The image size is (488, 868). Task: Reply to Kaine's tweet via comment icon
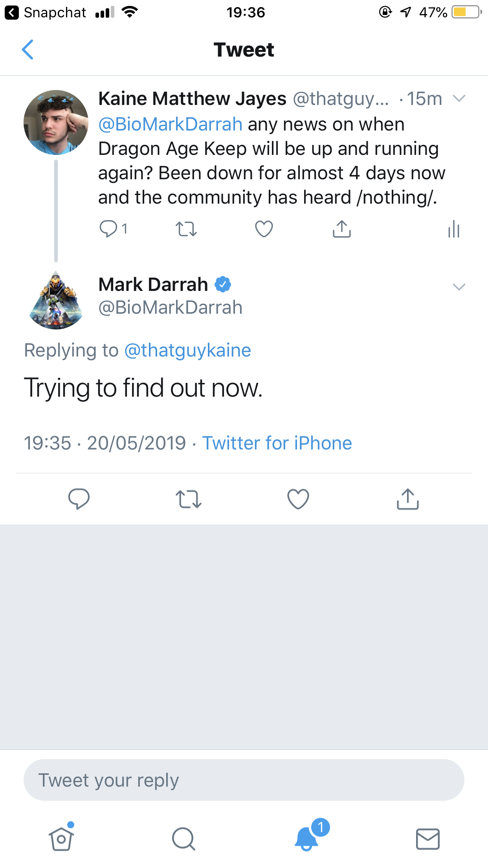point(108,229)
